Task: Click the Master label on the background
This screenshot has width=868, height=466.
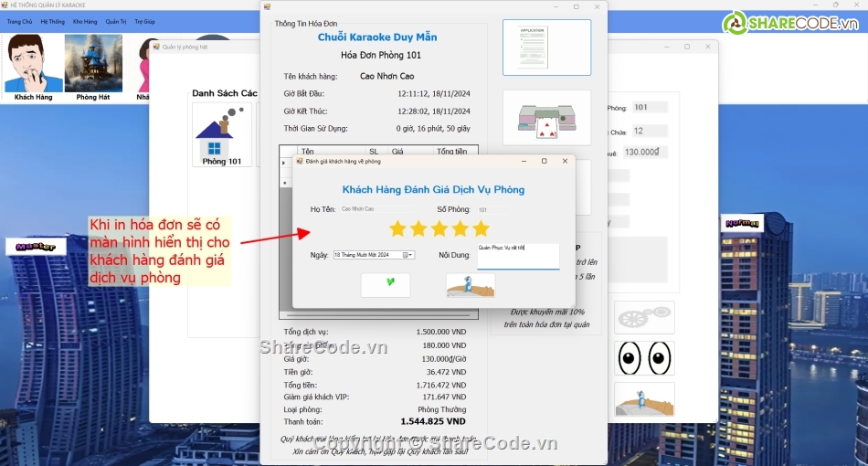Action: 36,247
